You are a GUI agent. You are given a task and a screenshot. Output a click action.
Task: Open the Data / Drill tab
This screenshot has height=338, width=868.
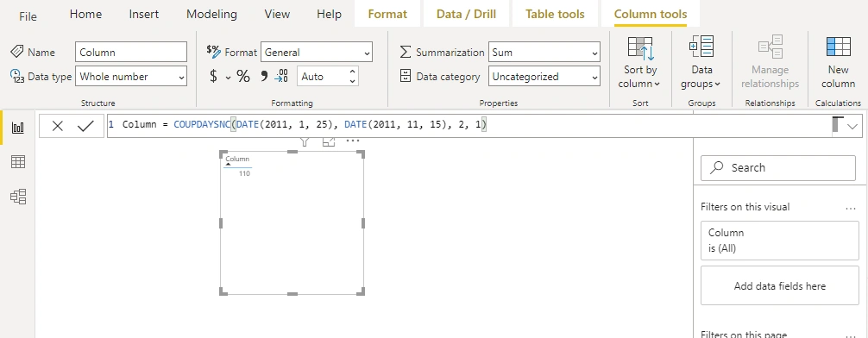466,15
